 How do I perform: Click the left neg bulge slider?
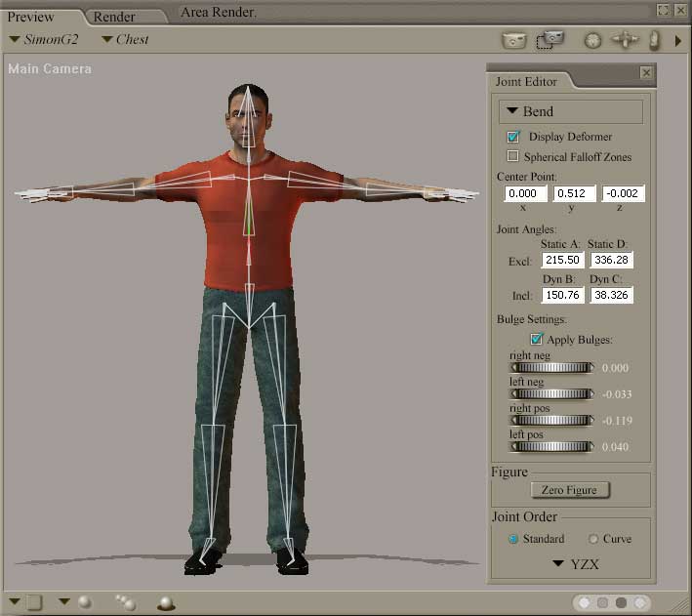point(551,393)
